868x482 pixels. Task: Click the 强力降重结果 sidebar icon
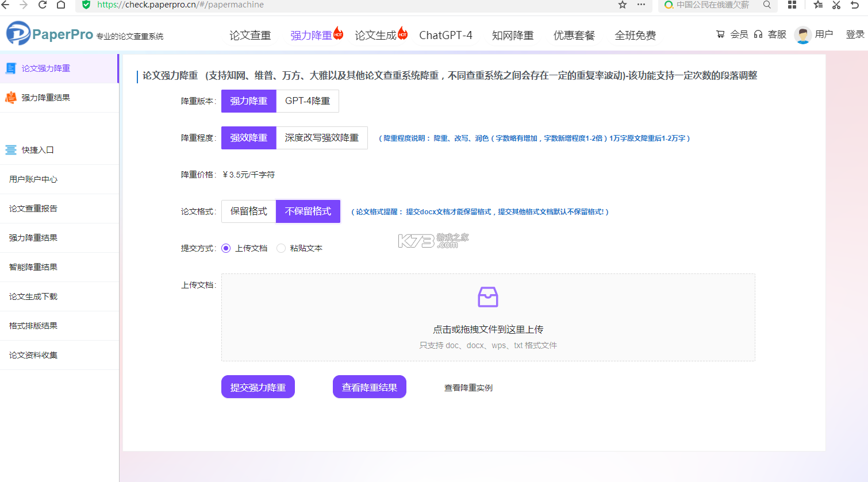click(11, 98)
